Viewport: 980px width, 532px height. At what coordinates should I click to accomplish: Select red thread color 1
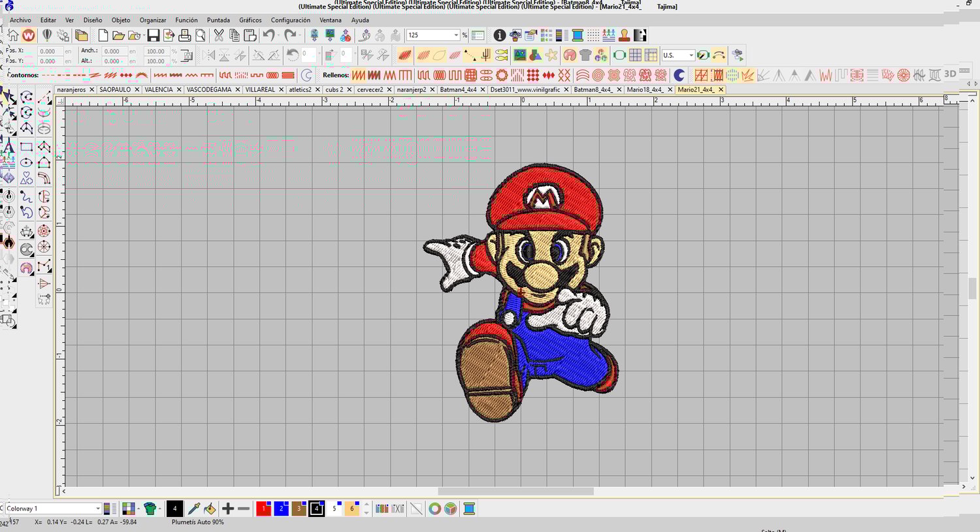264,509
